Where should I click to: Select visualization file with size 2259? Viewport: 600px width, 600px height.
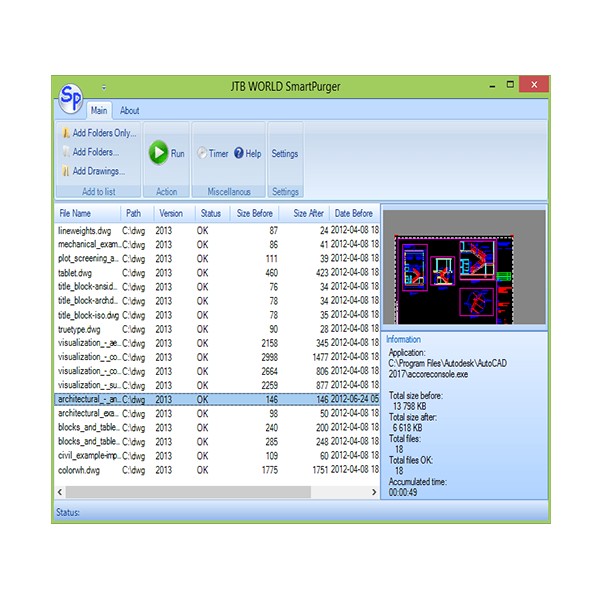217,385
